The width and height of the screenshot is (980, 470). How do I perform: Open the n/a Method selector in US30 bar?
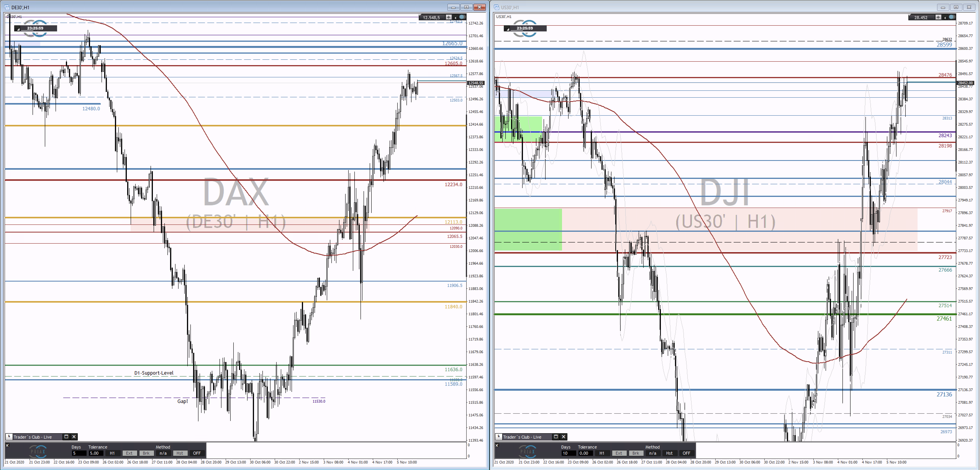653,453
